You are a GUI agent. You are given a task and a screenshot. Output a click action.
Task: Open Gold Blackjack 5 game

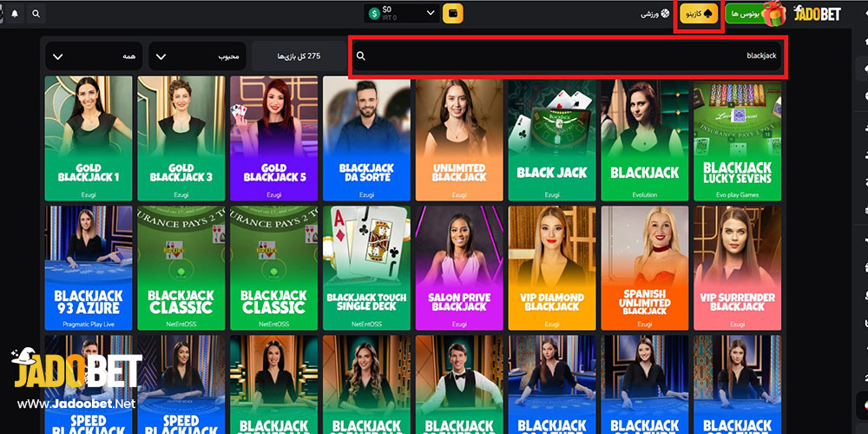[274, 138]
